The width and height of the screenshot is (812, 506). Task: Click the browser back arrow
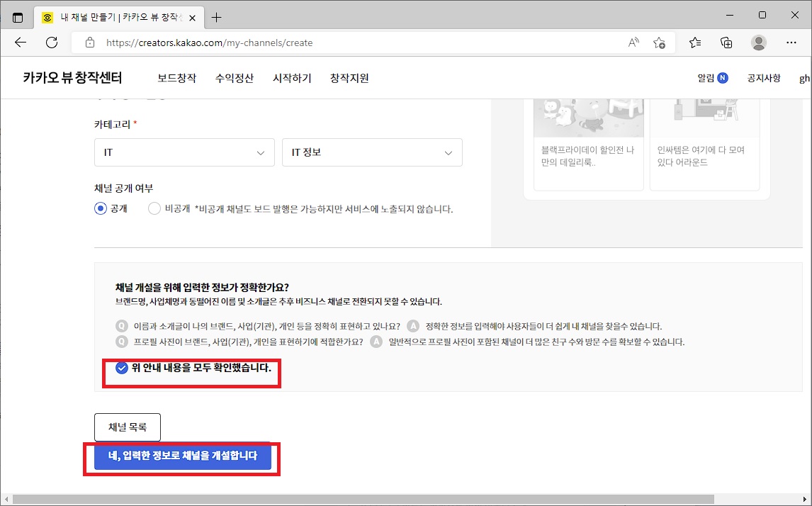click(x=21, y=43)
